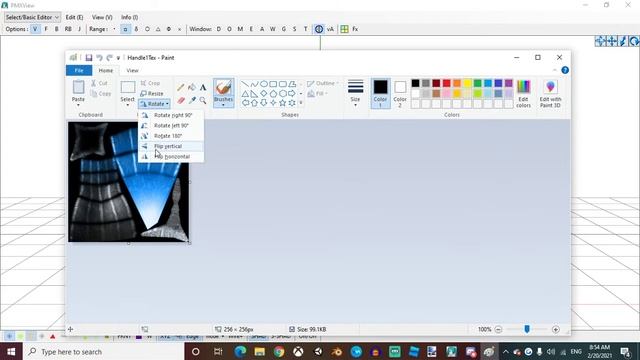Choose Rotate right 90° from menu

(171, 115)
